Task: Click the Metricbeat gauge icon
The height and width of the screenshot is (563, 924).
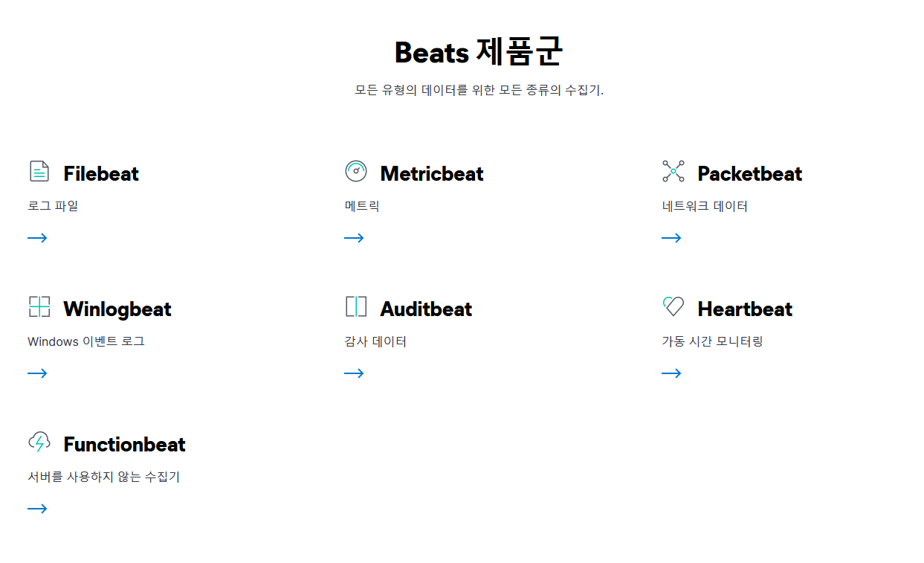Action: 356,171
